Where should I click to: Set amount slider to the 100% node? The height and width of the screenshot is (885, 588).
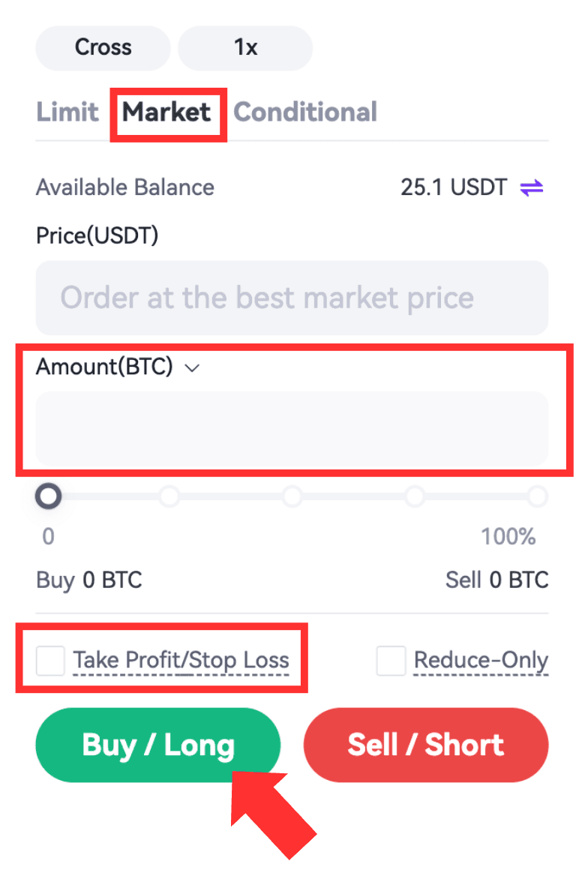537,496
